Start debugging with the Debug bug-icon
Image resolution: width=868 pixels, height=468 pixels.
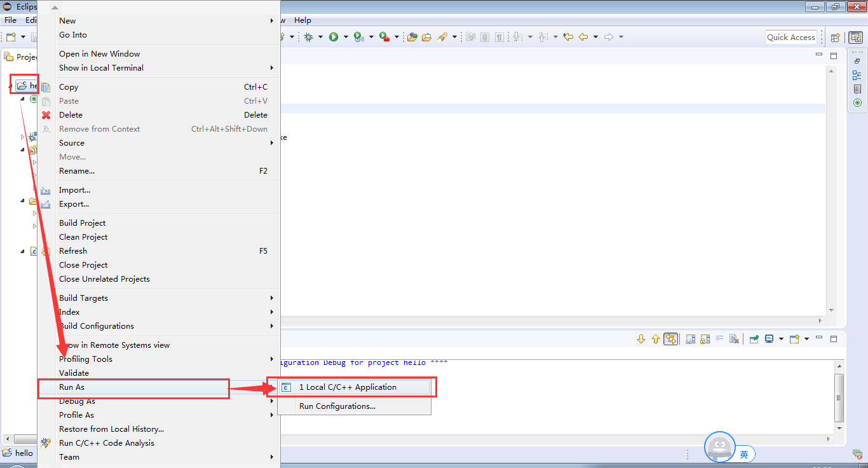click(x=308, y=36)
